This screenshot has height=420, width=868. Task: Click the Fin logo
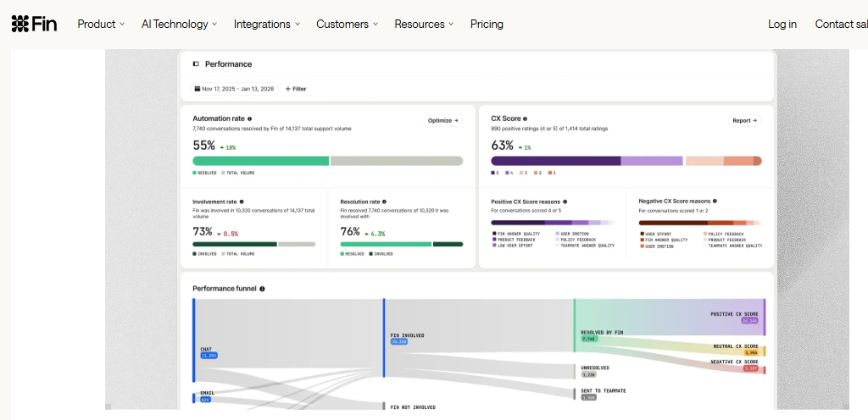(34, 24)
